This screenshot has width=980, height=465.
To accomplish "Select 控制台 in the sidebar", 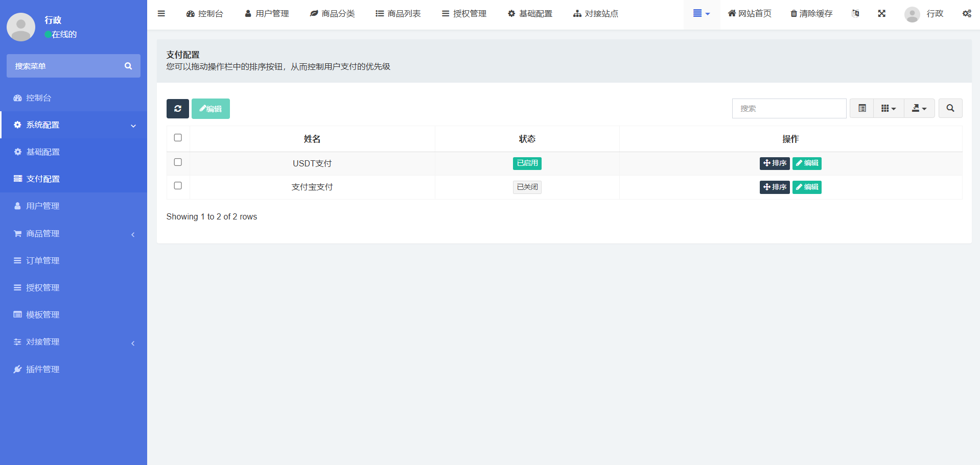I will 74,98.
